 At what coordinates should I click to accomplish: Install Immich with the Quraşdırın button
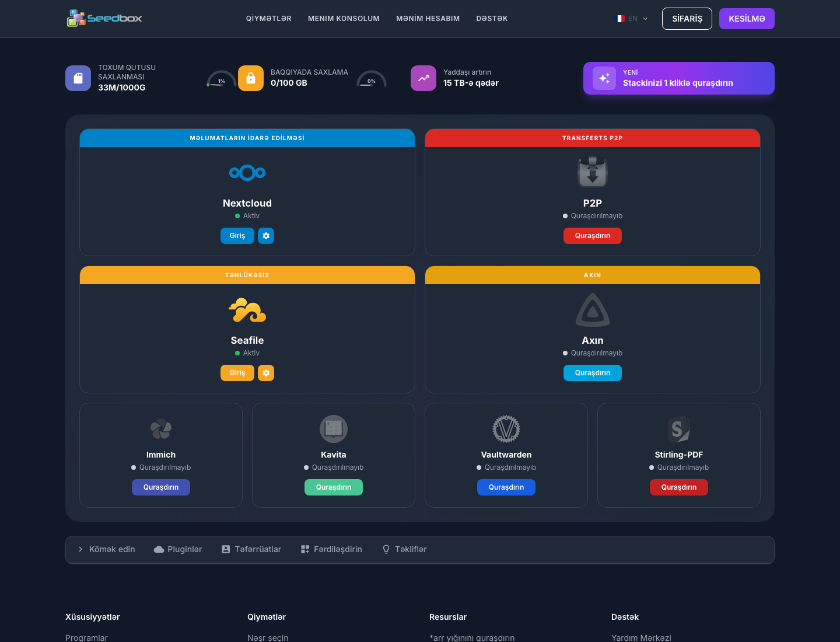161,487
